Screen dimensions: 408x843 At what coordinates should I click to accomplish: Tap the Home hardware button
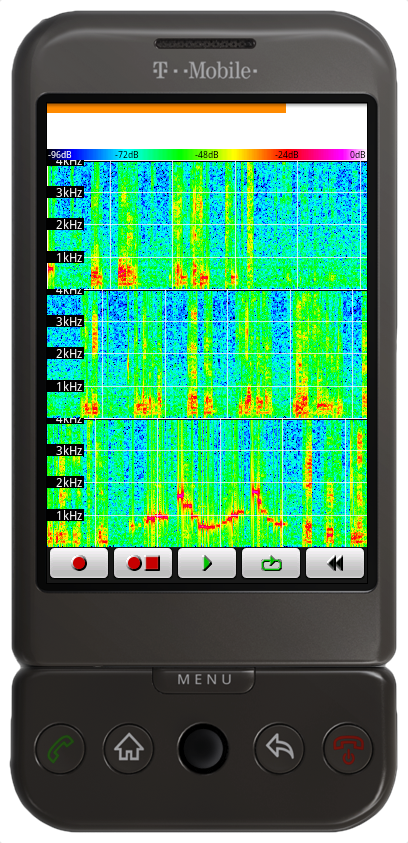[128, 748]
